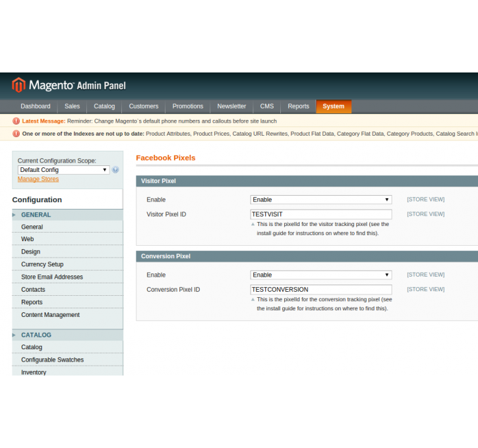Image resolution: width=478 pixels, height=448 pixels.
Task: Open the Sales menu
Action: click(72, 106)
